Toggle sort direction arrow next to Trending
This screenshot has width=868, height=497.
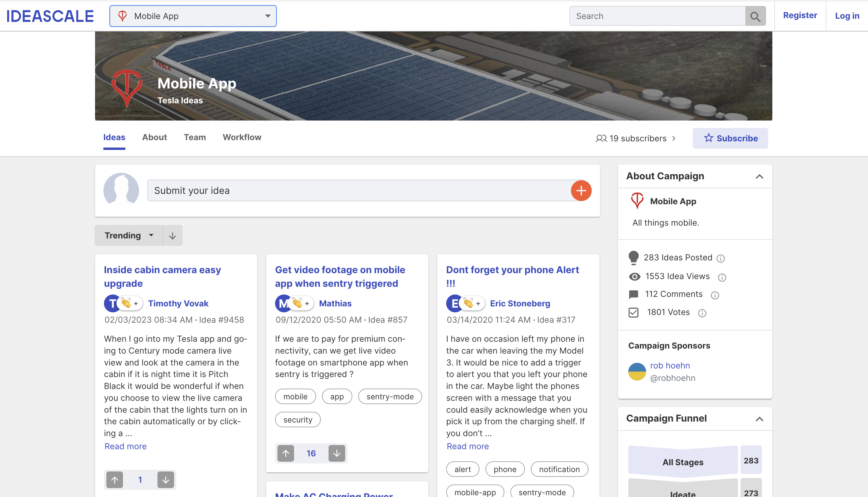coord(172,235)
